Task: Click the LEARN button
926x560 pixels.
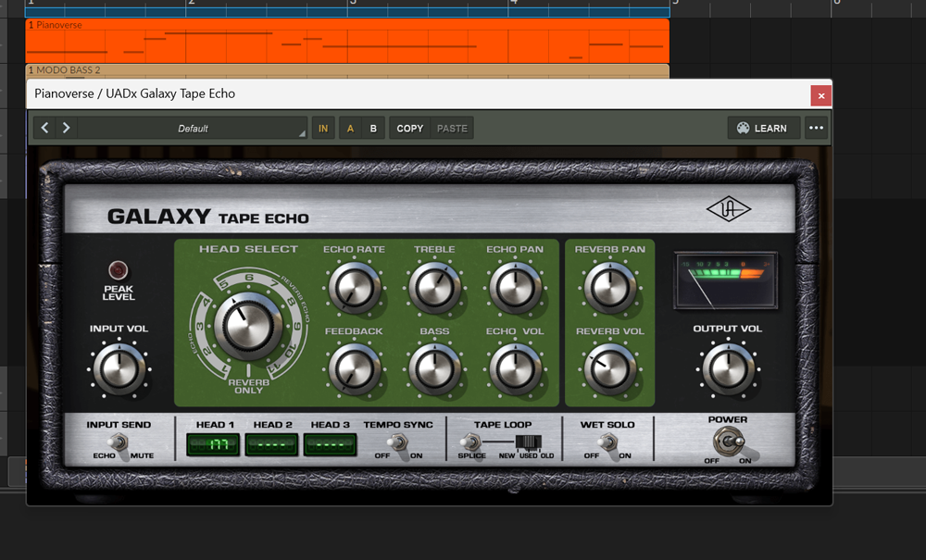Action: 763,129
